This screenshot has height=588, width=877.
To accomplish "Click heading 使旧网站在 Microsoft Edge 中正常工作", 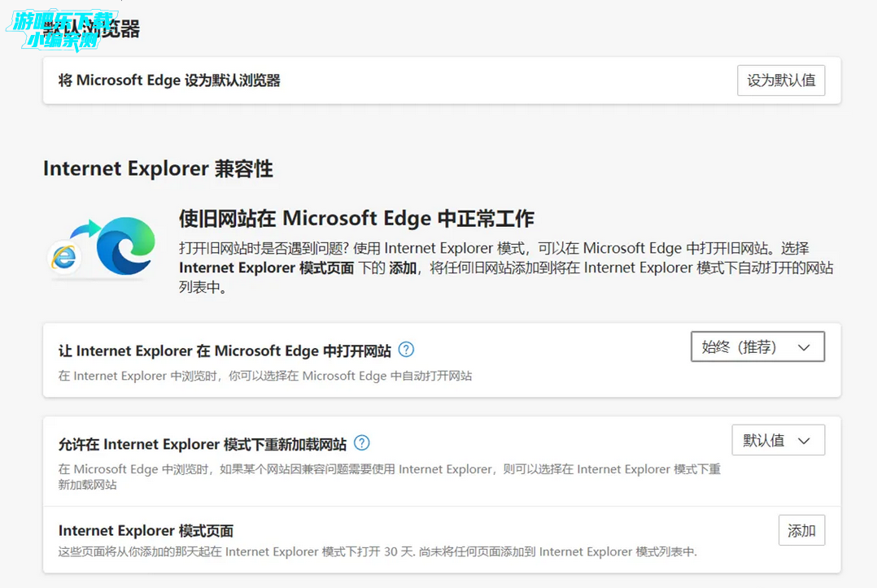I will pyautogui.click(x=356, y=218).
